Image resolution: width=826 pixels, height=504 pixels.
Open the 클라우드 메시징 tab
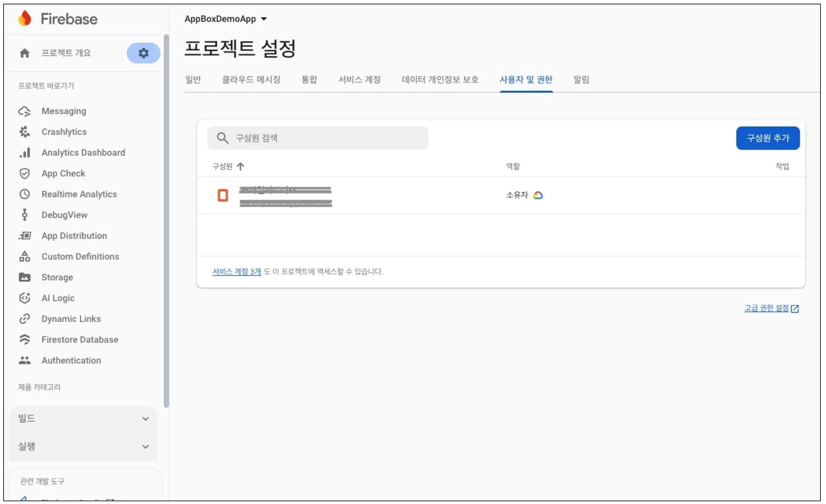point(251,80)
